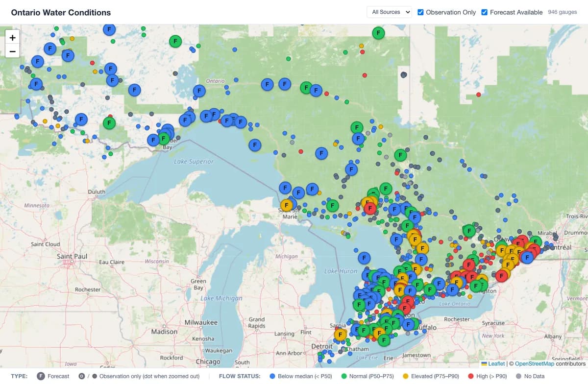This screenshot has height=384, width=588.
Task: Click the 'Lake Michigan' map label
Action: [x=221, y=298]
